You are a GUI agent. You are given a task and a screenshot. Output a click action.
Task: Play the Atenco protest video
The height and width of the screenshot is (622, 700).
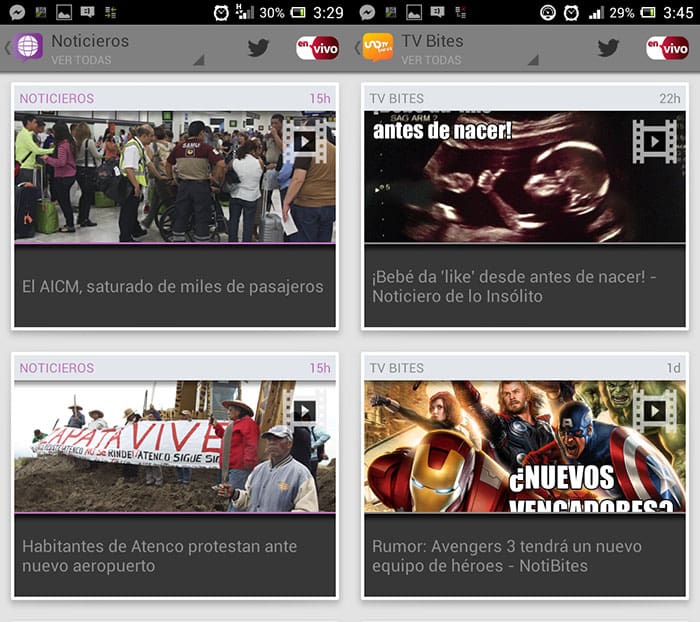(304, 410)
